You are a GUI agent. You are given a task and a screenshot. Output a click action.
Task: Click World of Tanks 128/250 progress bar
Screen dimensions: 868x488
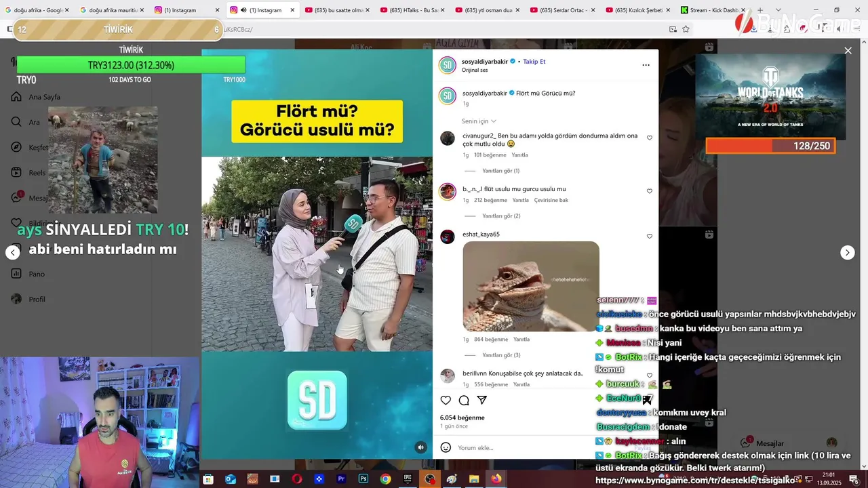[x=770, y=146]
